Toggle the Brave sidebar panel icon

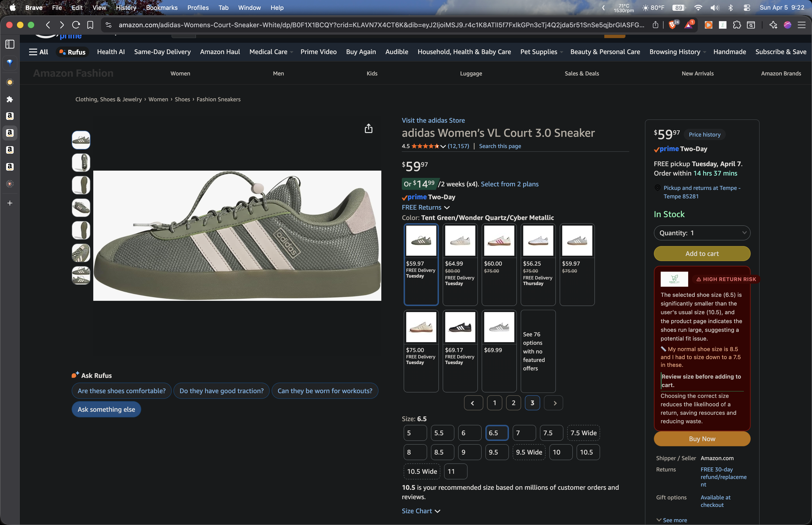pyautogui.click(x=10, y=44)
